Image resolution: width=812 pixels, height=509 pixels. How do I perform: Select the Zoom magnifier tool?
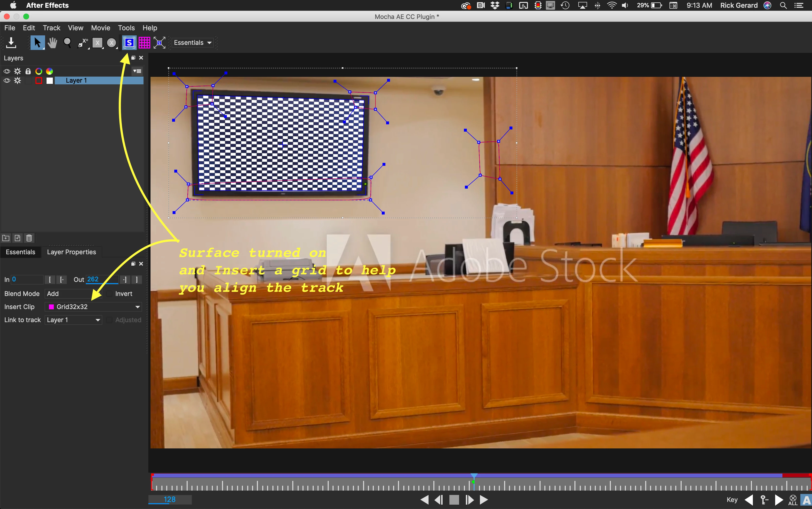click(67, 43)
